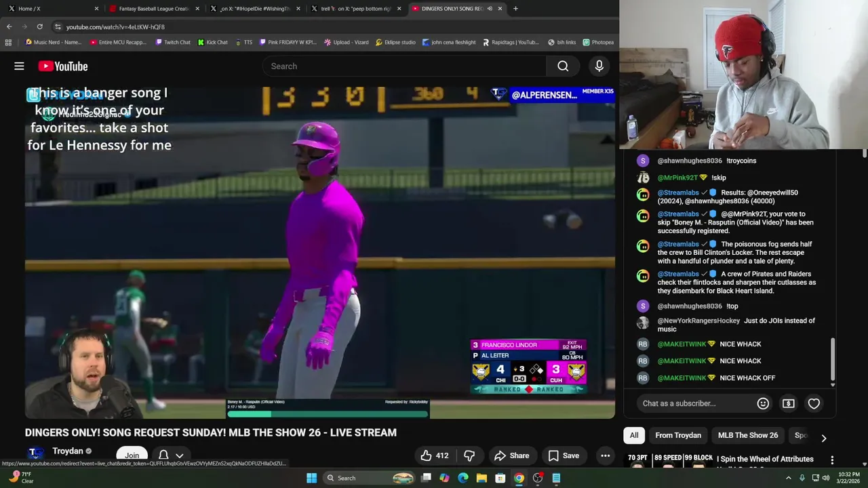This screenshot has height=488, width=868.
Task: Show more filter chips with right arrow
Action: [x=823, y=438]
